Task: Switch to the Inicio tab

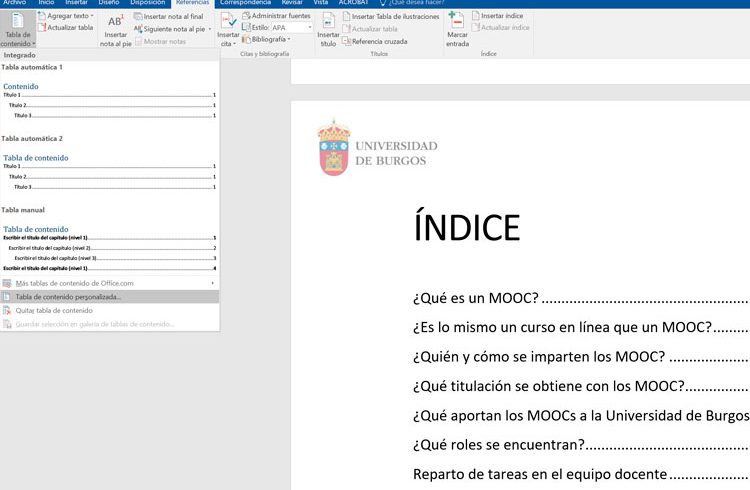Action: 46,2
